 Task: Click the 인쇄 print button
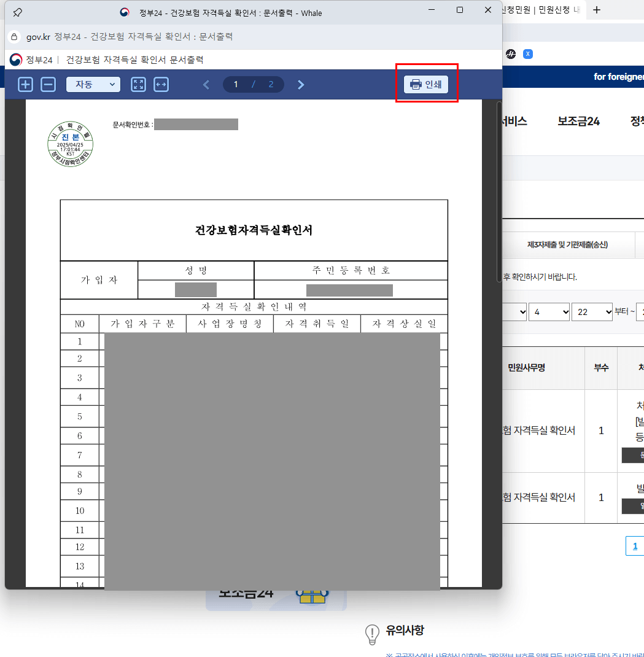click(x=426, y=84)
